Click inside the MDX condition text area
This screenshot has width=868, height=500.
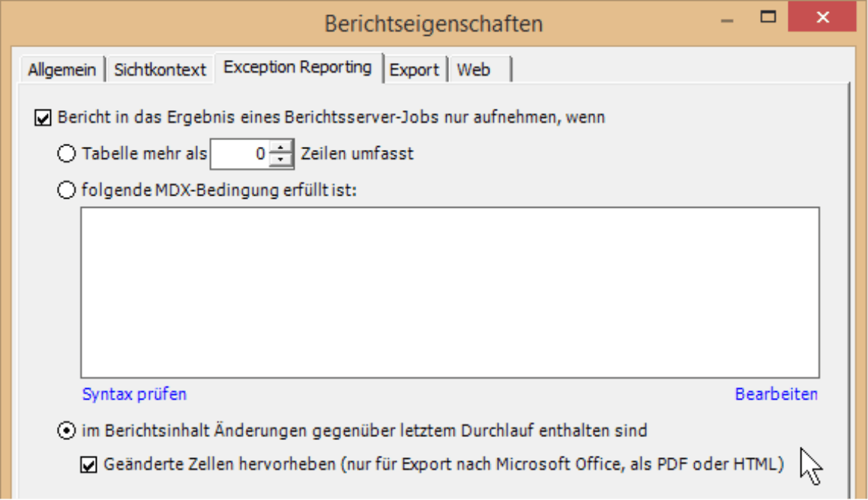(x=450, y=292)
